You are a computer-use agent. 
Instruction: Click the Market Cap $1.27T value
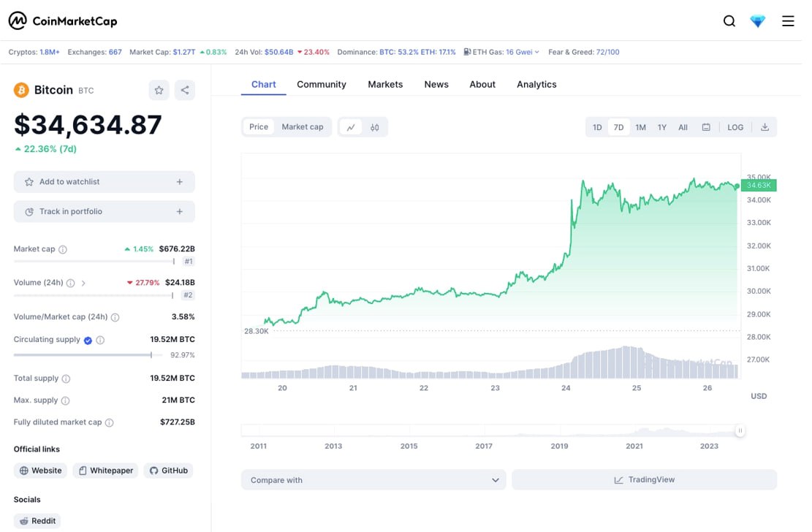184,52
